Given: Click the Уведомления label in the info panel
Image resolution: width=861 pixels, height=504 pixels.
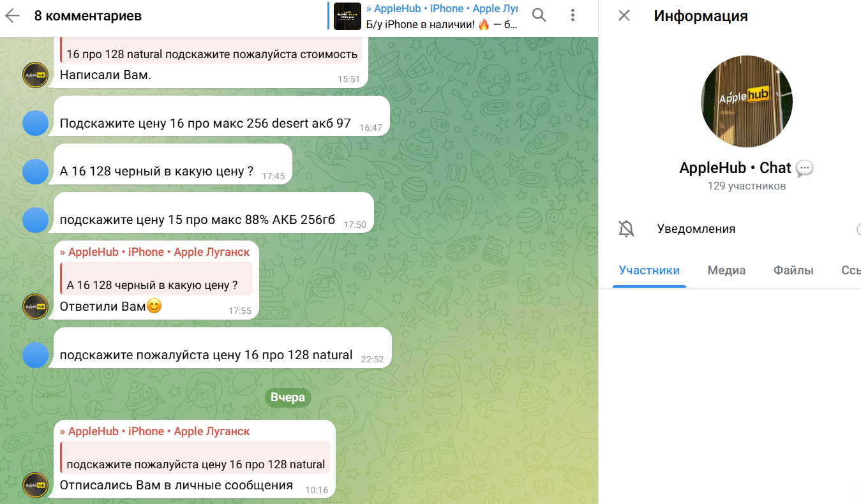Looking at the screenshot, I should 696,229.
